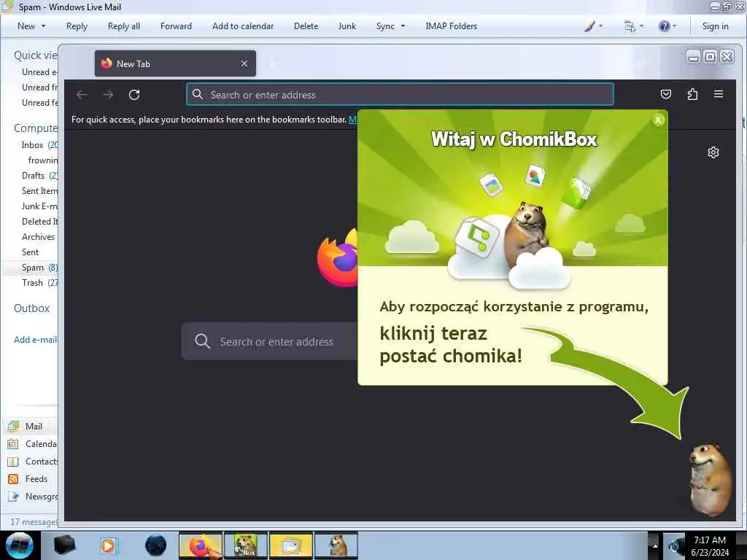The image size is (747, 560).
Task: Open the black box taskbar icon
Action: 64,545
